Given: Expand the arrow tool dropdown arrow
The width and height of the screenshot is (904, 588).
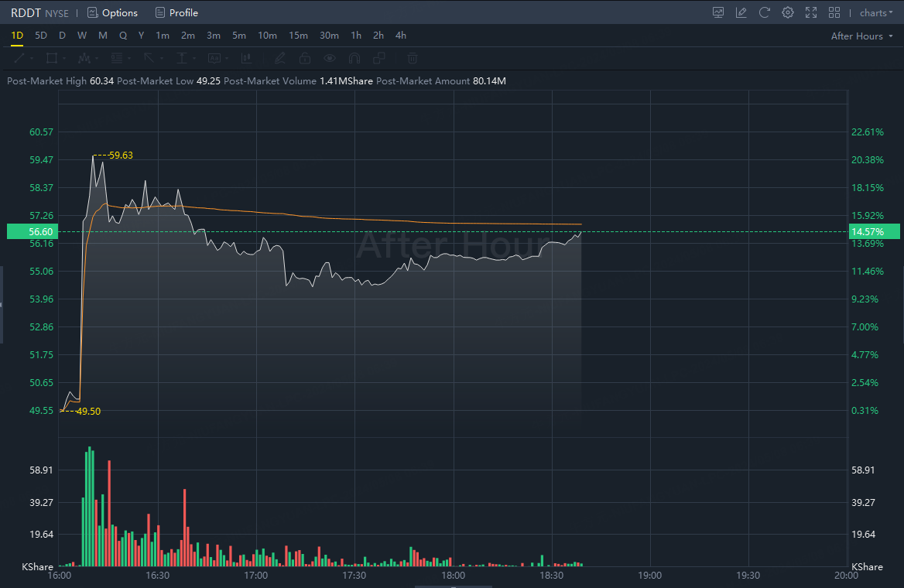Looking at the screenshot, I should 162,59.
